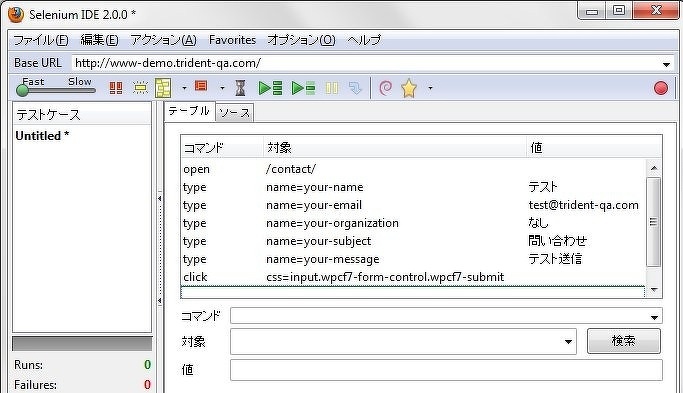Expand the 対象 field dropdown arrow

pos(568,342)
